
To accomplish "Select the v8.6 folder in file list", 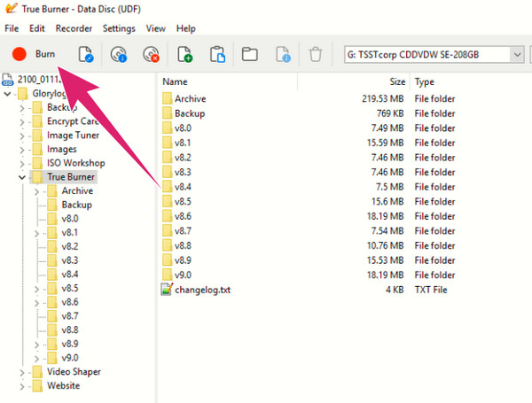I will tap(183, 216).
